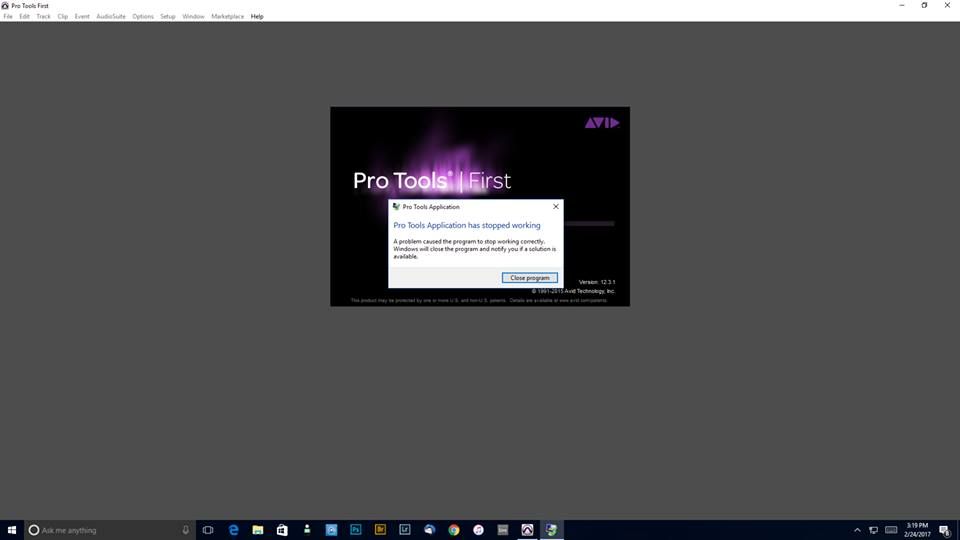Click the Avid logo on splash screen
The width and height of the screenshot is (960, 540).
[601, 123]
